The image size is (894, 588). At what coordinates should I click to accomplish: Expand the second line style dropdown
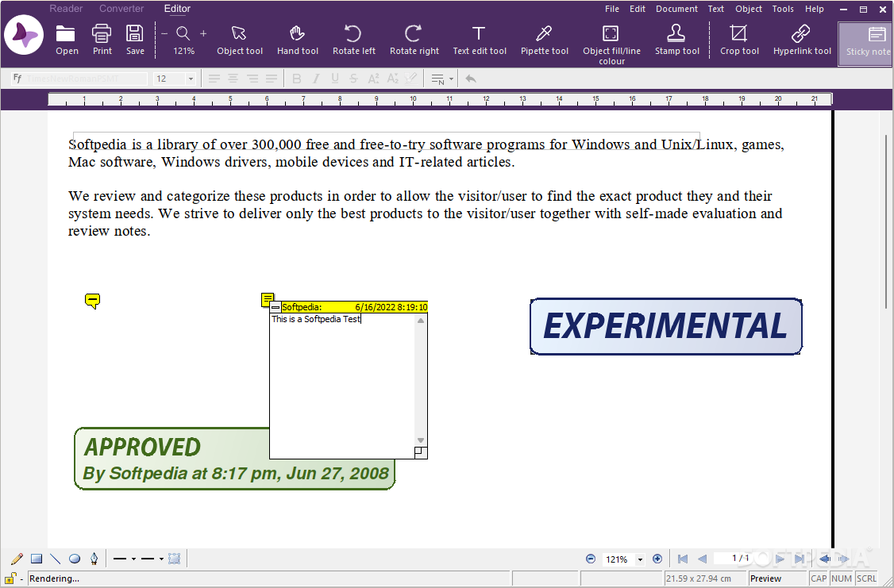pos(161,559)
